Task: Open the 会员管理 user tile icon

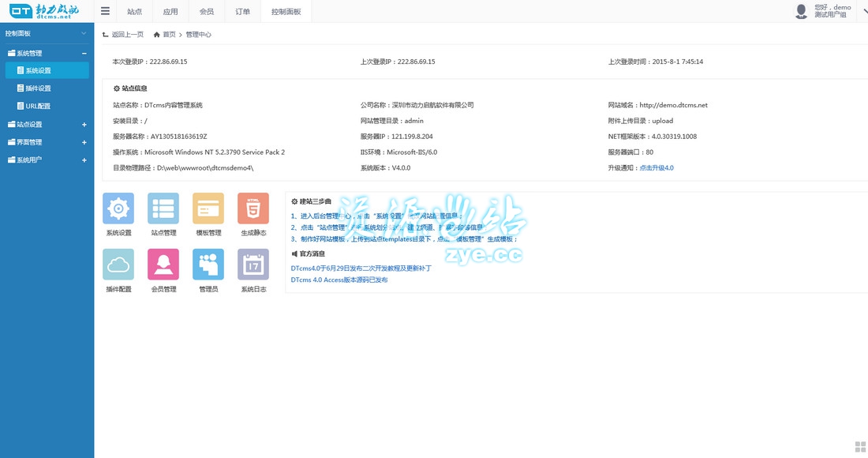Action: tap(163, 265)
